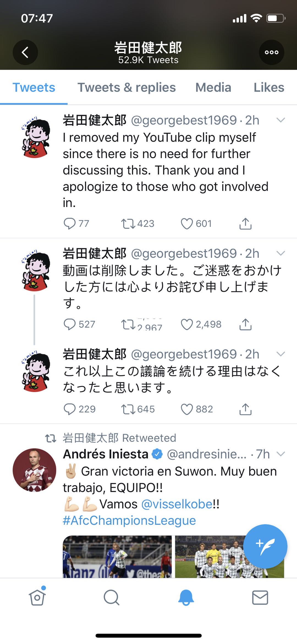
Task: Expand the dropdown on the first English tweet
Action: [280, 120]
